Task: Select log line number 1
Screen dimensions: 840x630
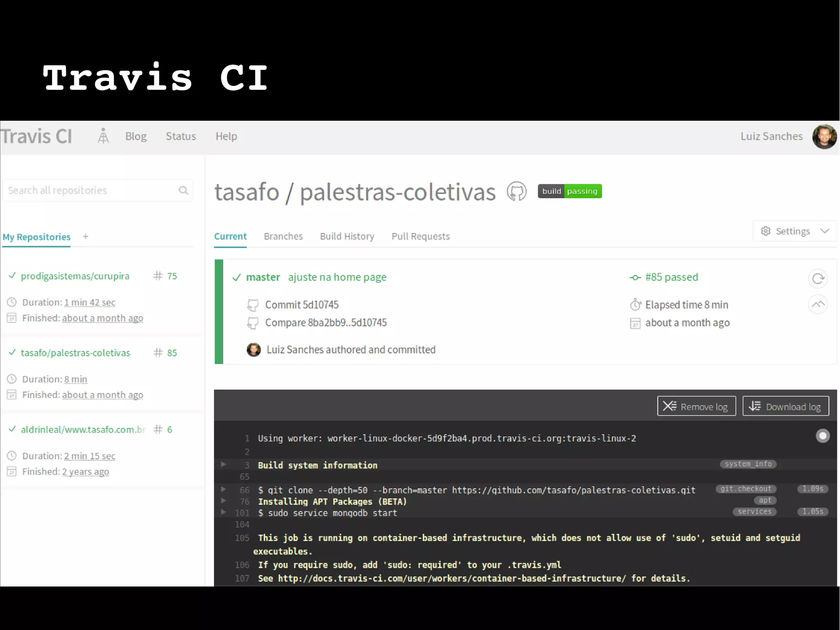Action: click(247, 438)
